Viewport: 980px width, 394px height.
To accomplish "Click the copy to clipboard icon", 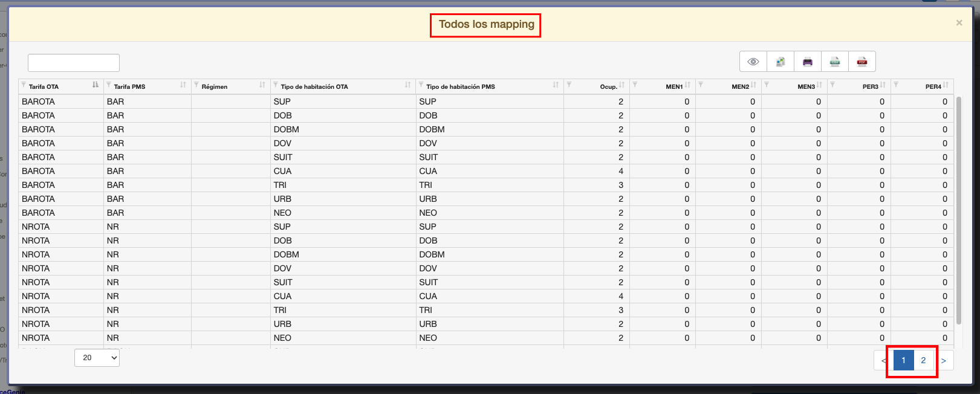I will 780,62.
